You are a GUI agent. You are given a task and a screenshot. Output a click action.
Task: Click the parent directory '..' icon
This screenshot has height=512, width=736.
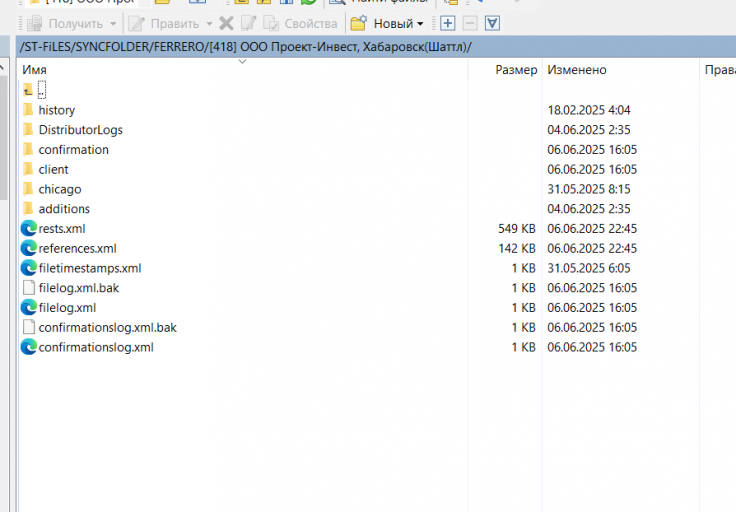tap(28, 90)
